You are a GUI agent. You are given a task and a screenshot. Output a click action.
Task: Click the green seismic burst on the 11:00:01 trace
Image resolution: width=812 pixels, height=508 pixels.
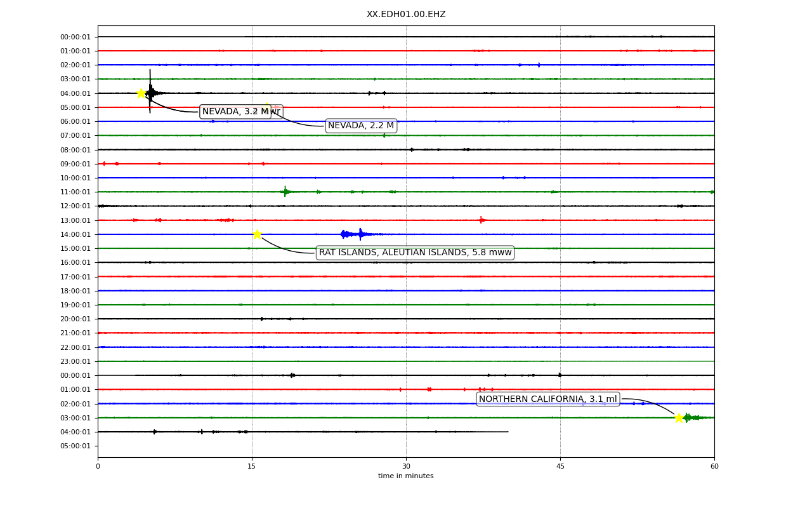[x=286, y=191]
